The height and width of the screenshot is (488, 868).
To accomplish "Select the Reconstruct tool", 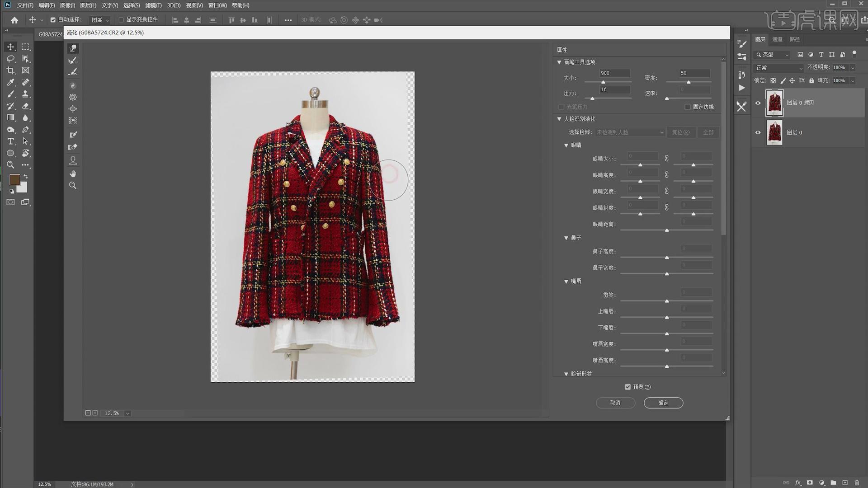I will point(73,60).
